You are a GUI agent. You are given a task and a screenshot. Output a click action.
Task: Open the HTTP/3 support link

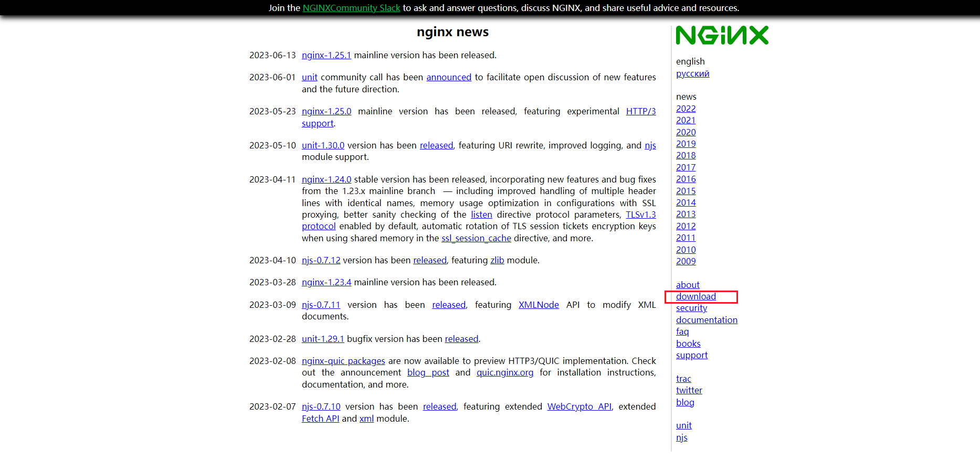pos(640,111)
